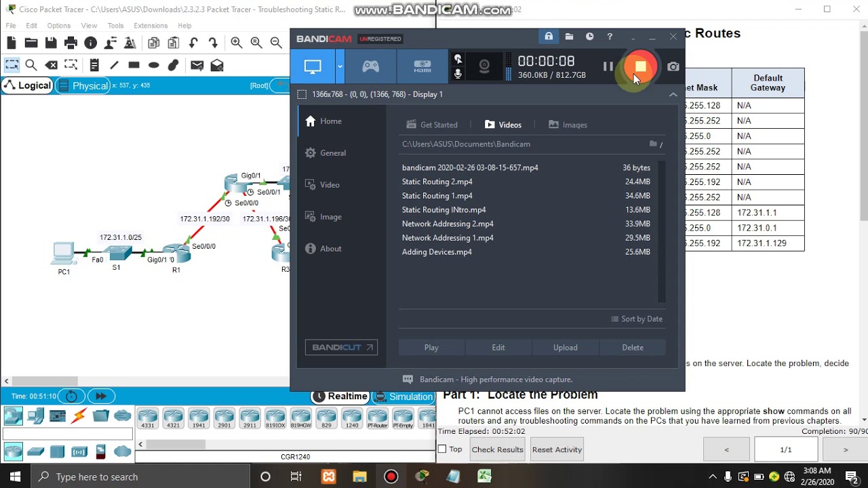Open Bandicam help question mark
The image size is (868, 488).
pyautogui.click(x=610, y=37)
